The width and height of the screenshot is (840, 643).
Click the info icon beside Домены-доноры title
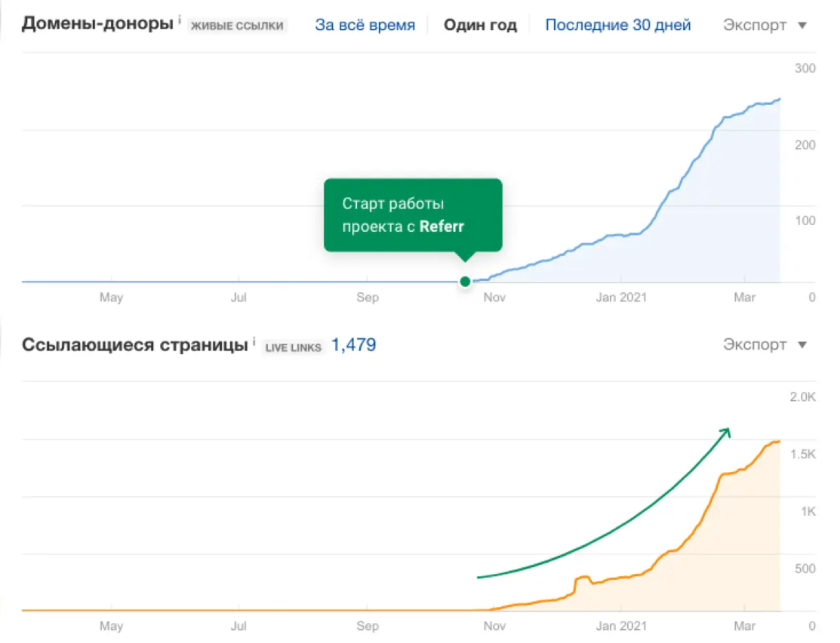coord(179,19)
